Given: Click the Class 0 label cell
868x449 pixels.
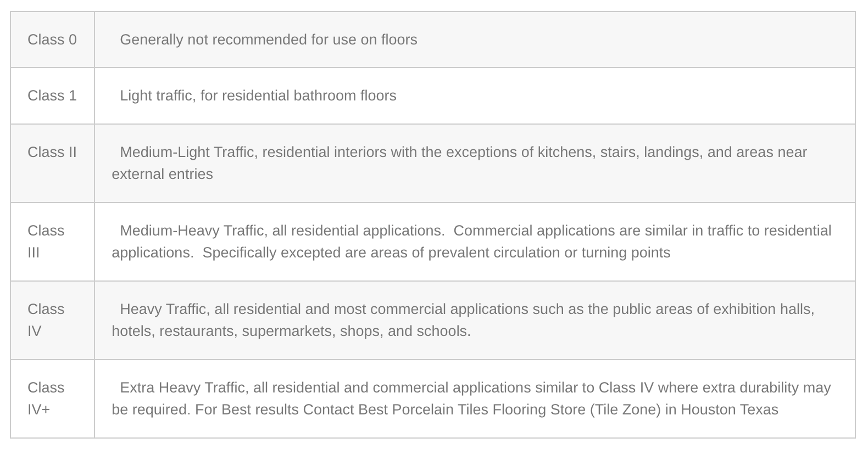Looking at the screenshot, I should [52, 40].
